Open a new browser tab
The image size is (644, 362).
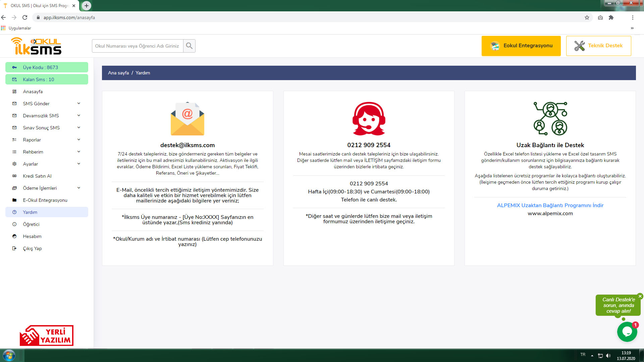point(87,6)
